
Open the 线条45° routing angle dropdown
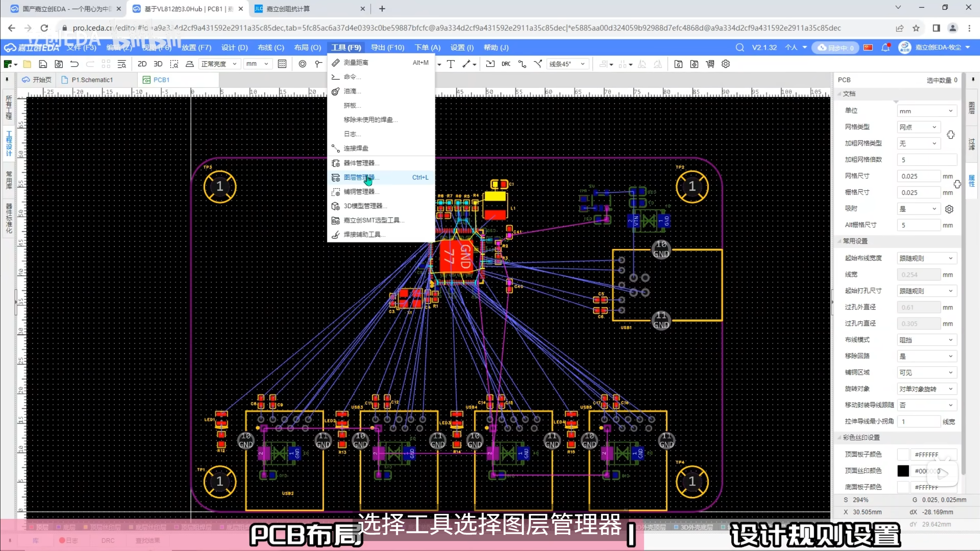[567, 64]
